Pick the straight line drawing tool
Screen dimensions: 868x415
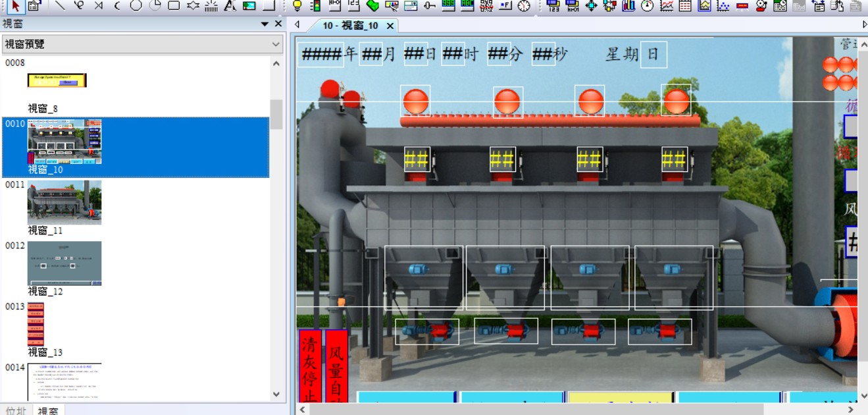point(60,6)
